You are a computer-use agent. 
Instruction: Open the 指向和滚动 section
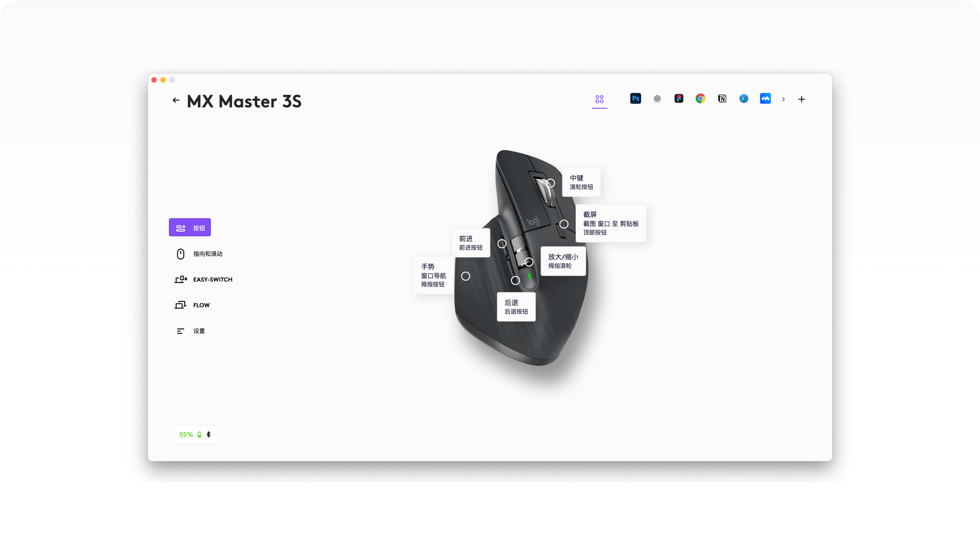tap(200, 254)
